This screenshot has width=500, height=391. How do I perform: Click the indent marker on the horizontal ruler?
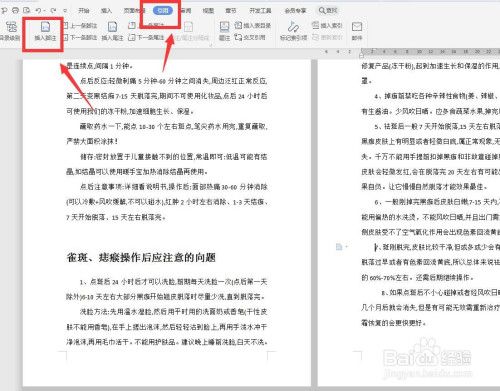point(361,54)
